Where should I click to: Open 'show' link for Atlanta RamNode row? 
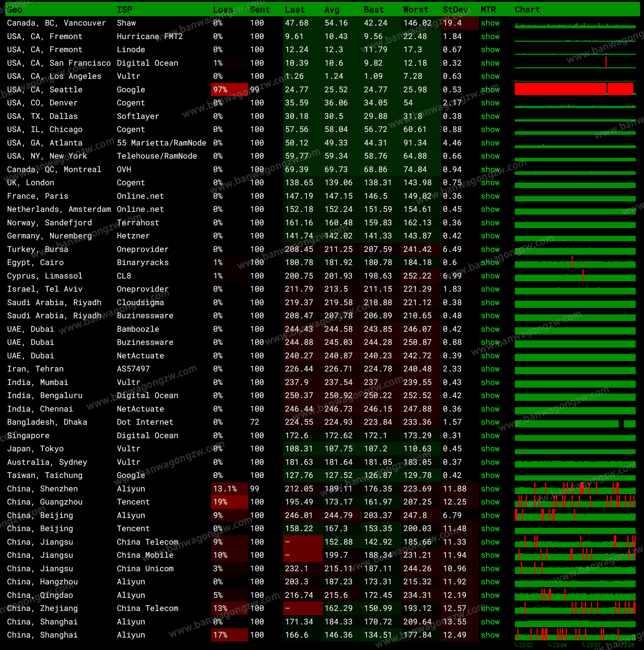pos(490,143)
